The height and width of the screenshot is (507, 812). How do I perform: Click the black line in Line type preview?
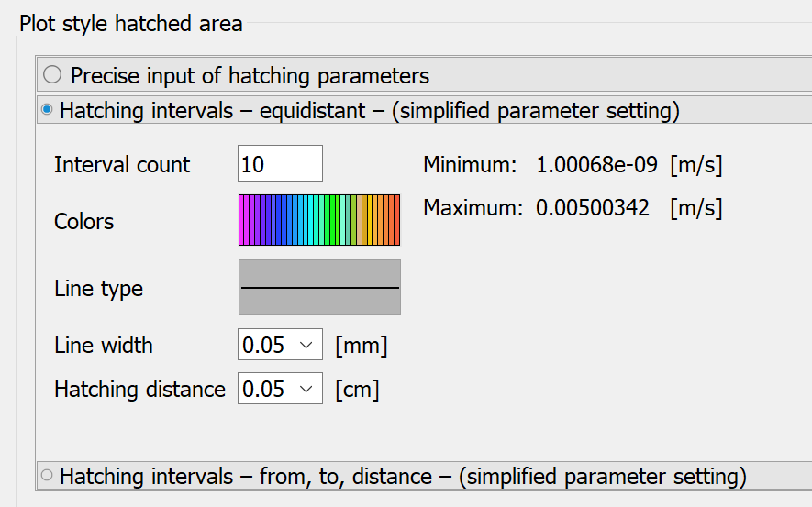[x=319, y=288]
